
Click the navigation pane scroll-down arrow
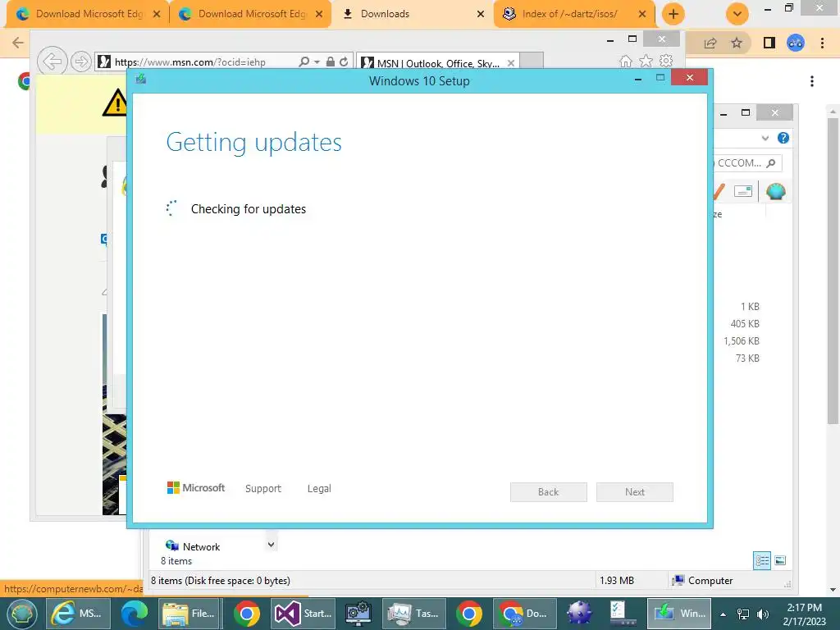(271, 545)
